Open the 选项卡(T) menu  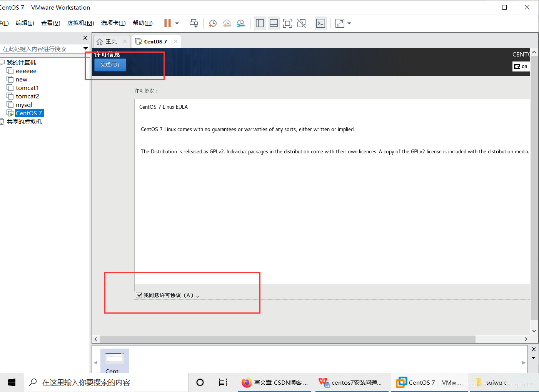point(113,23)
